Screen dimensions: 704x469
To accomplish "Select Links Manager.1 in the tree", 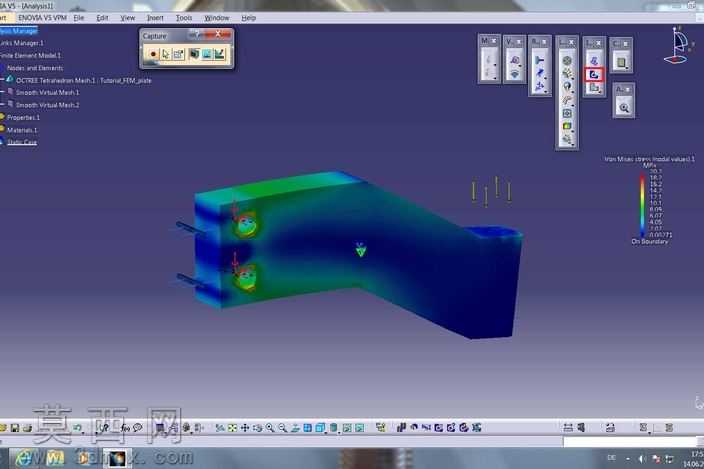I will [x=22, y=43].
